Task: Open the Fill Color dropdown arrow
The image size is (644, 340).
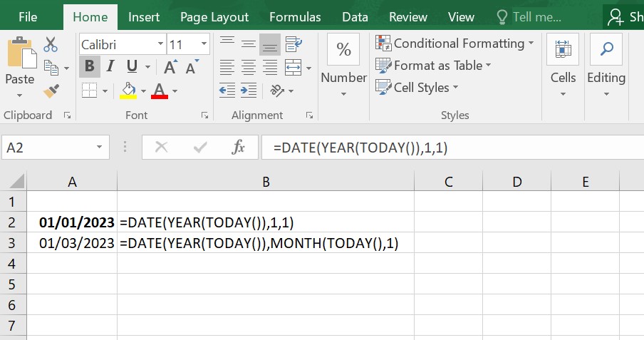Action: click(x=143, y=91)
